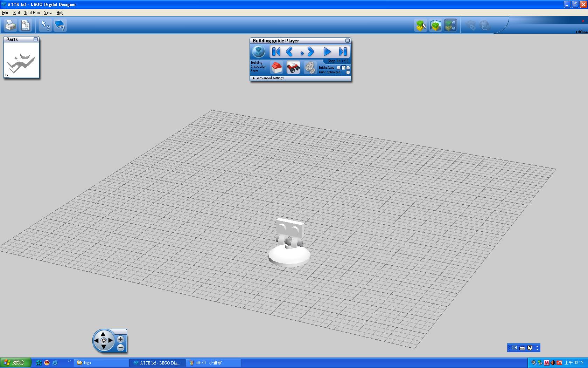Choose gears building instruction type
The image size is (588, 368).
[310, 67]
